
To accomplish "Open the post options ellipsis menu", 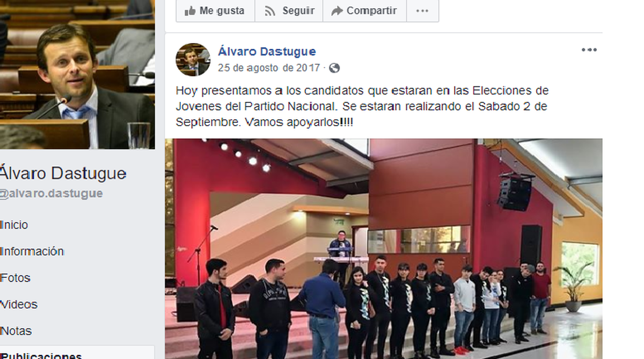I will click(x=589, y=50).
